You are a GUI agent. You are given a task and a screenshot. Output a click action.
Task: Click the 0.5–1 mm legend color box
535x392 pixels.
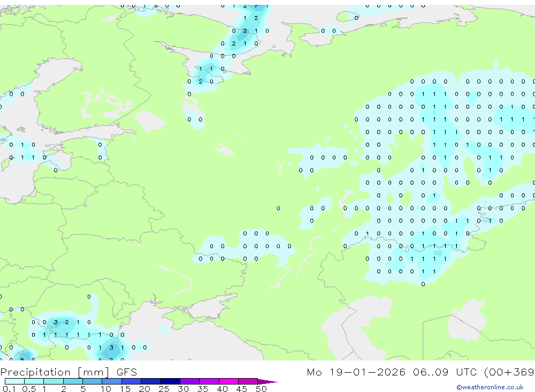[x=34, y=381]
